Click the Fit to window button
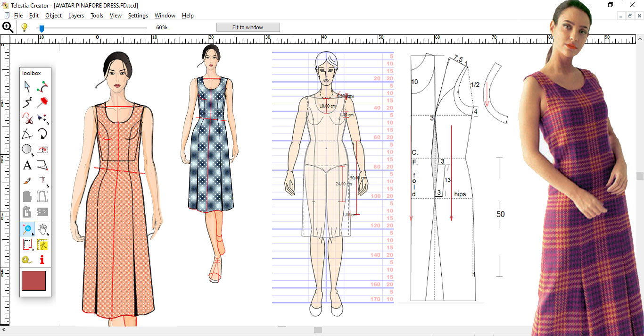 tap(248, 27)
